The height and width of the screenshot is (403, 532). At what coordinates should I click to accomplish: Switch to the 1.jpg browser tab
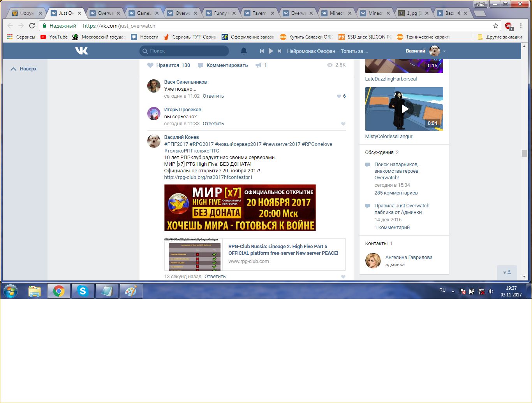tap(413, 13)
